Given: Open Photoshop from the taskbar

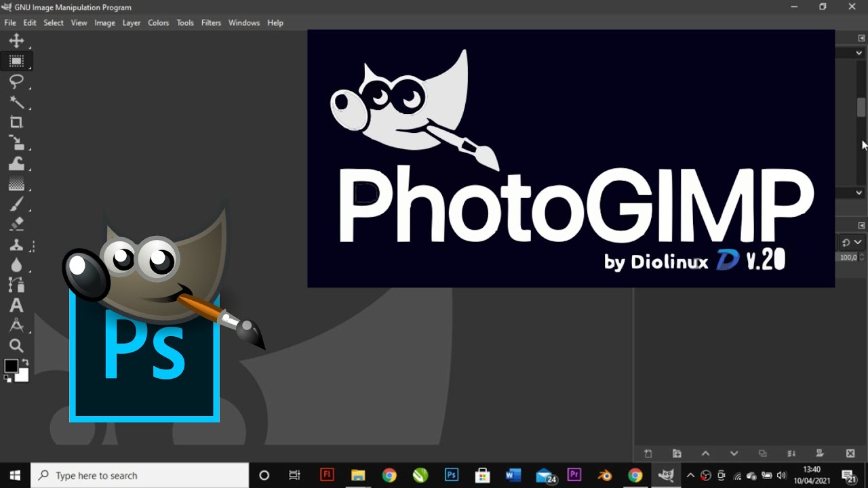Looking at the screenshot, I should tap(451, 475).
